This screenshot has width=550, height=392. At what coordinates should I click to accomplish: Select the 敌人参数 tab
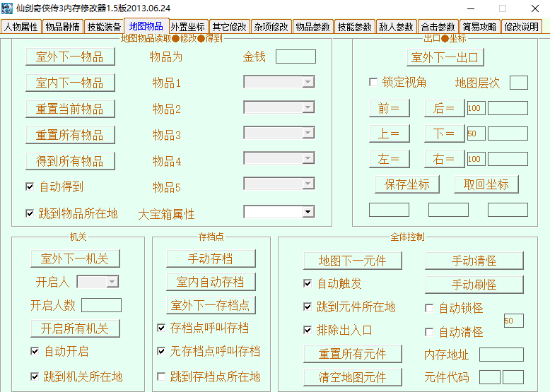pyautogui.click(x=397, y=27)
